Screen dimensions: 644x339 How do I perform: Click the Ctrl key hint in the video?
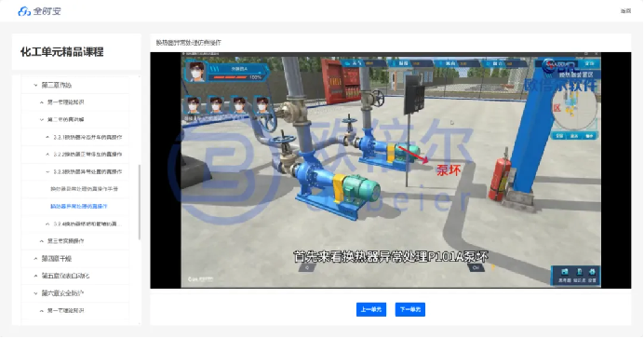click(476, 267)
